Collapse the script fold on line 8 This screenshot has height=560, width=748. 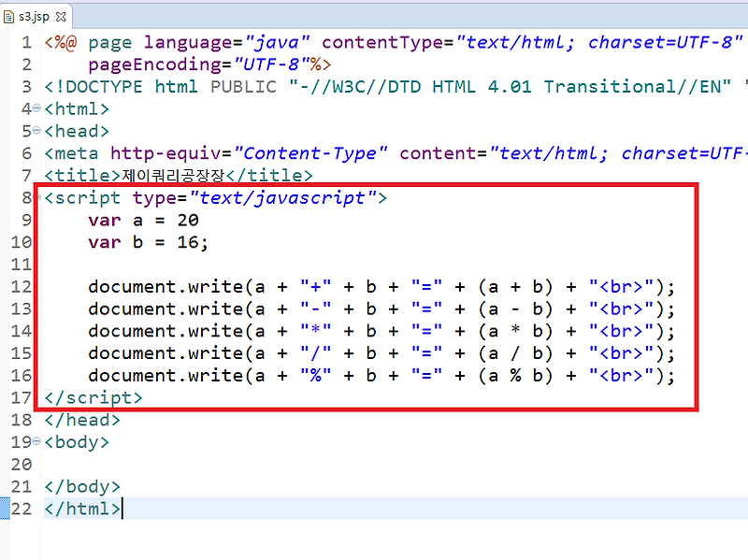(x=37, y=197)
